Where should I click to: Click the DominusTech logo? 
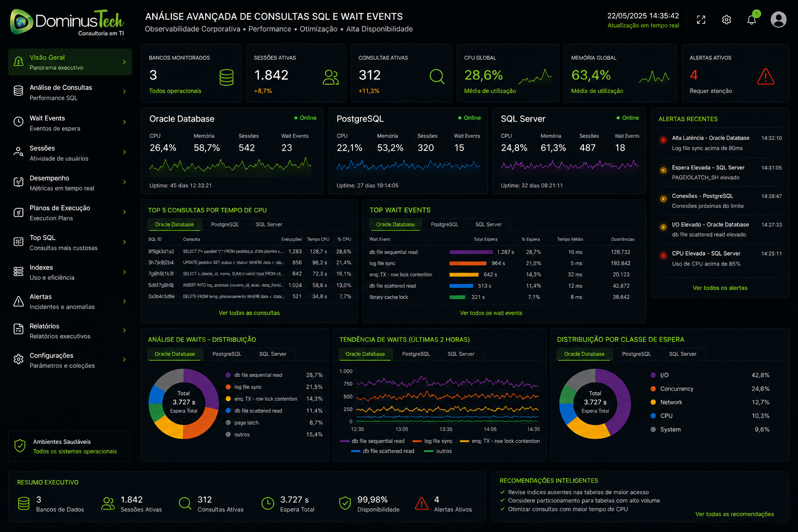tap(67, 22)
